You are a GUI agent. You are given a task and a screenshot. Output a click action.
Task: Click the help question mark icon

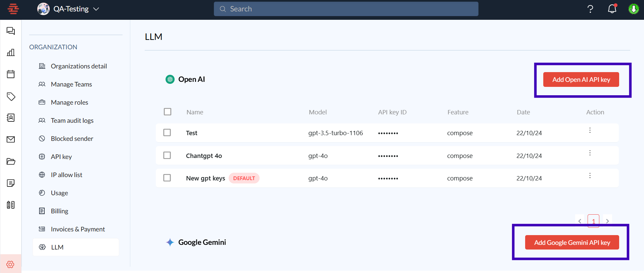(590, 9)
